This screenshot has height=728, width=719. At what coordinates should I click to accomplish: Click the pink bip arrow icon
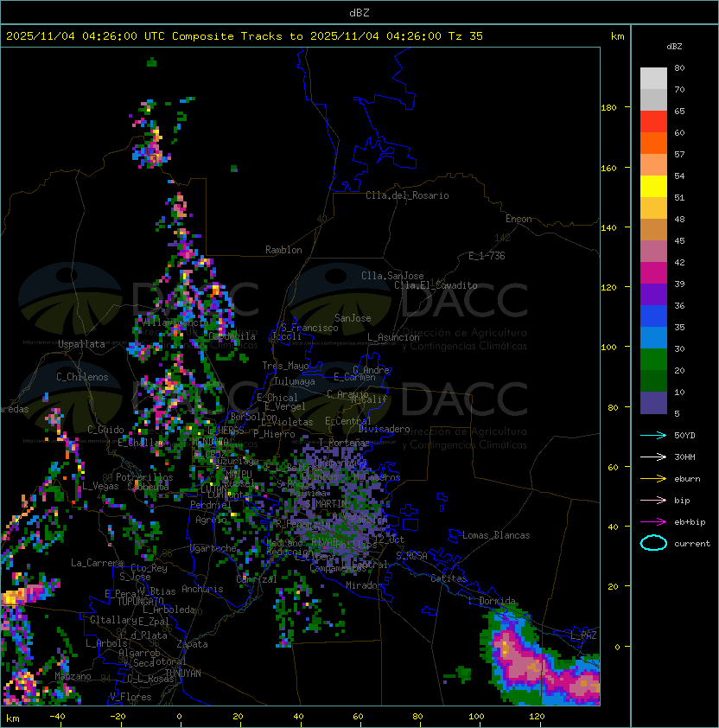point(653,501)
